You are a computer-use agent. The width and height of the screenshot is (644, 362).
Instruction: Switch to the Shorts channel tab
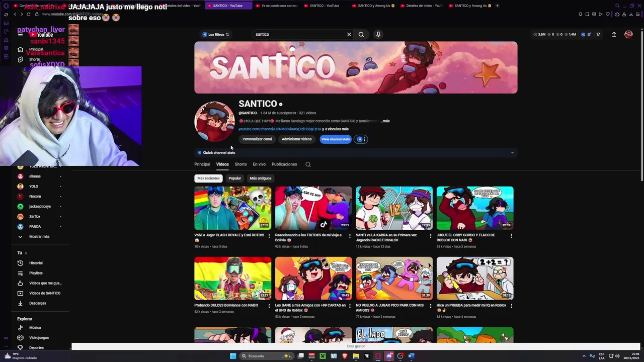pyautogui.click(x=240, y=164)
